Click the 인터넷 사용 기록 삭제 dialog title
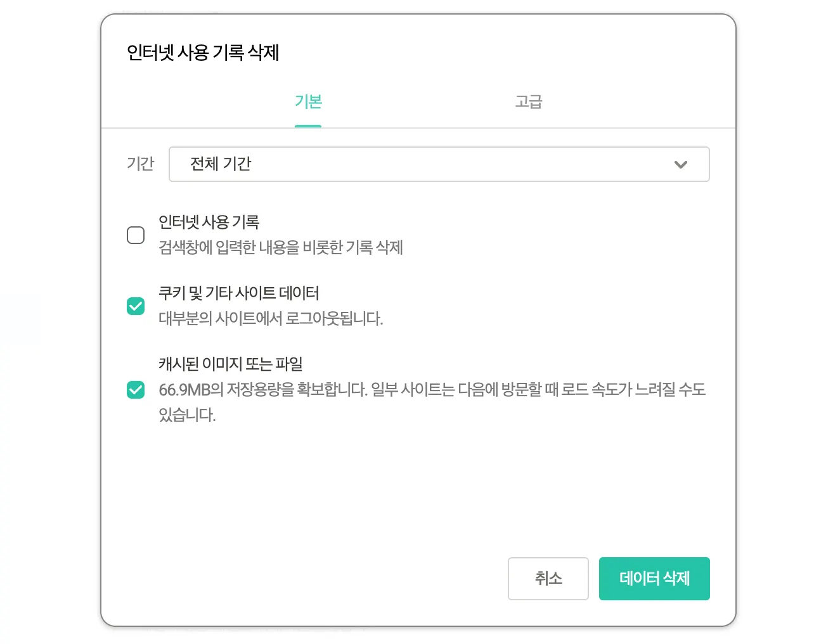 tap(203, 53)
